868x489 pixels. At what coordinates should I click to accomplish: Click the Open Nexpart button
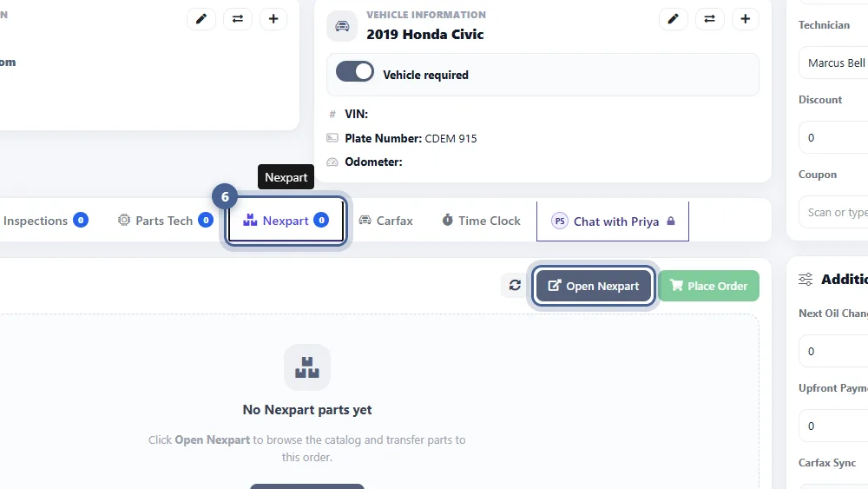coord(594,286)
